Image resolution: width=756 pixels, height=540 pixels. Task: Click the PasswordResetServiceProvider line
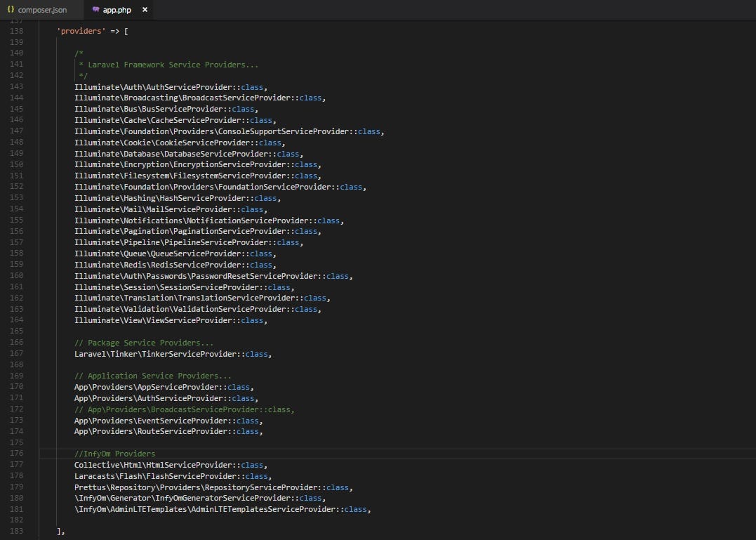pyautogui.click(x=213, y=276)
